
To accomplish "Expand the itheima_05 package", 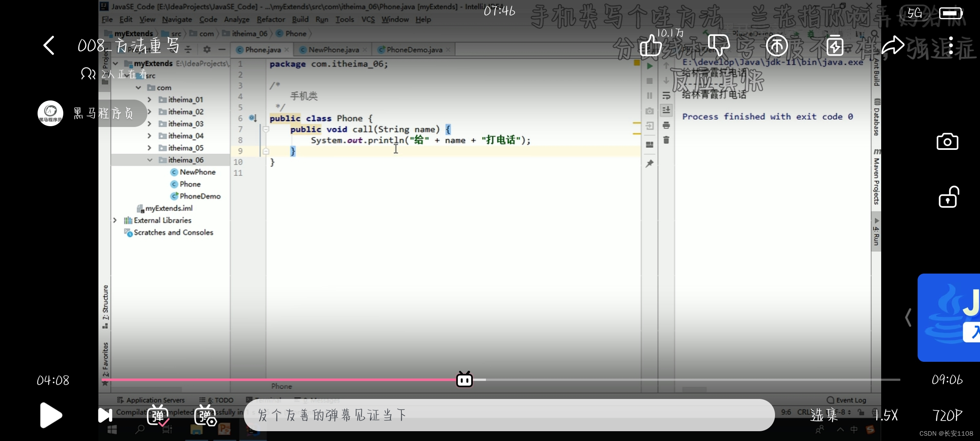I will (149, 148).
